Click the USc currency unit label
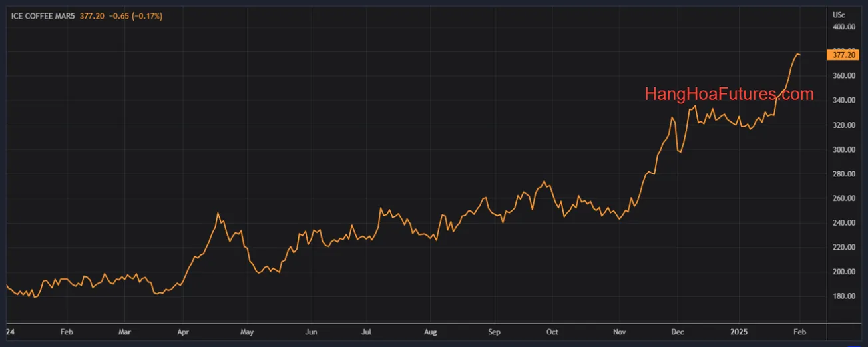 [x=839, y=15]
